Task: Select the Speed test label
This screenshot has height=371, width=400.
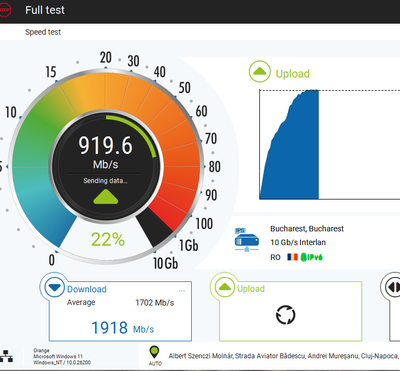Action: (43, 32)
